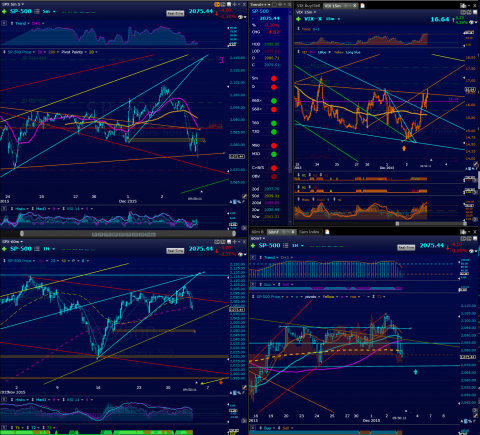Close the T1 T2 T3 pane in the bottom-left chart
The width and height of the screenshot is (480, 435).
4,428
